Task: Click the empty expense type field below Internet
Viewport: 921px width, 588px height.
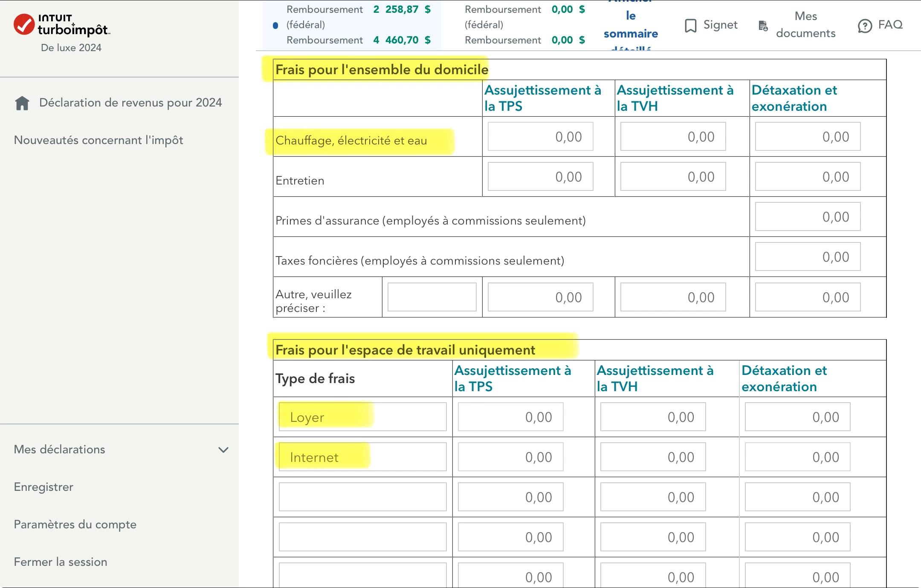Action: tap(362, 497)
